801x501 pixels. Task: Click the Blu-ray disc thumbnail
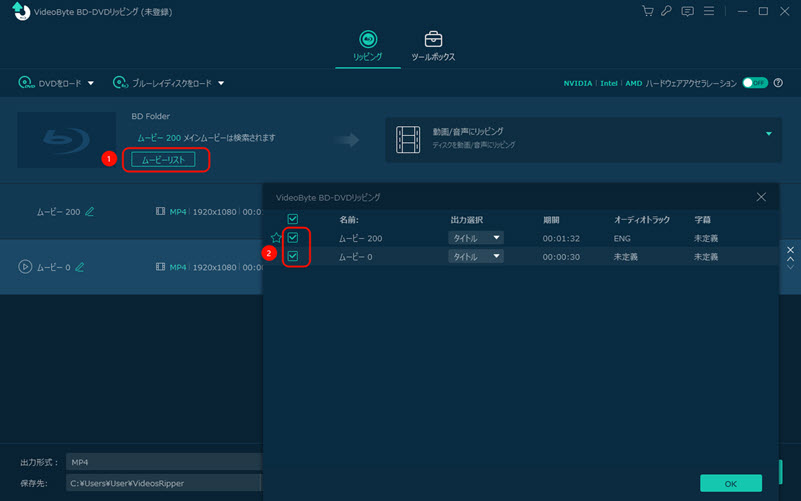click(x=66, y=140)
